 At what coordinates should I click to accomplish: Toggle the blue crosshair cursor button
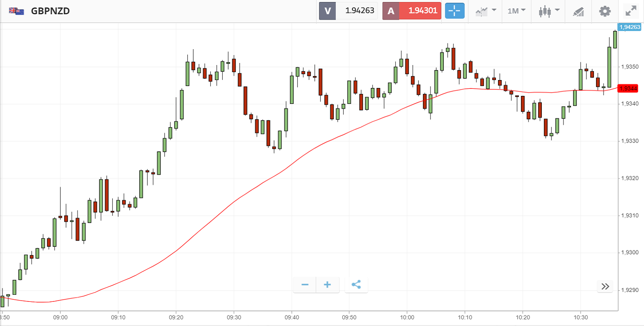tap(455, 11)
